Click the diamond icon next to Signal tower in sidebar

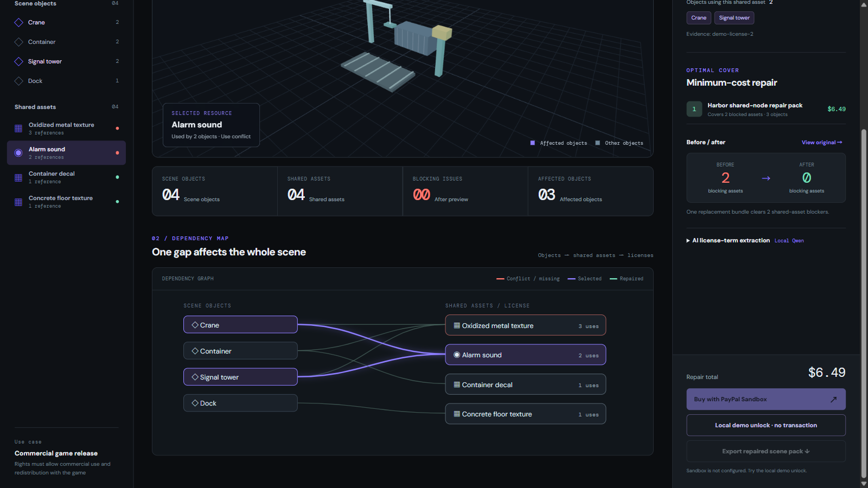(18, 61)
